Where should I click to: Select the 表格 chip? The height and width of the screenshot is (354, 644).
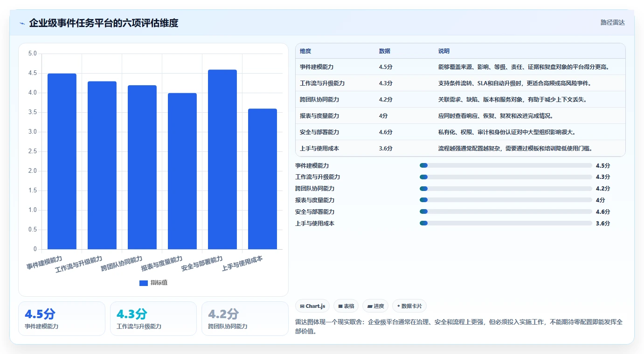(346, 306)
